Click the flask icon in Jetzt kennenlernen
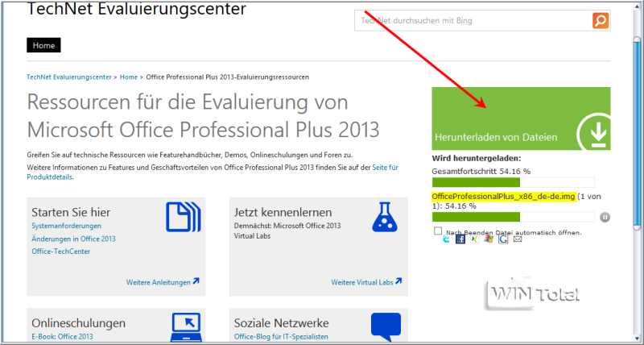Image resolution: width=644 pixels, height=345 pixels. tap(385, 217)
